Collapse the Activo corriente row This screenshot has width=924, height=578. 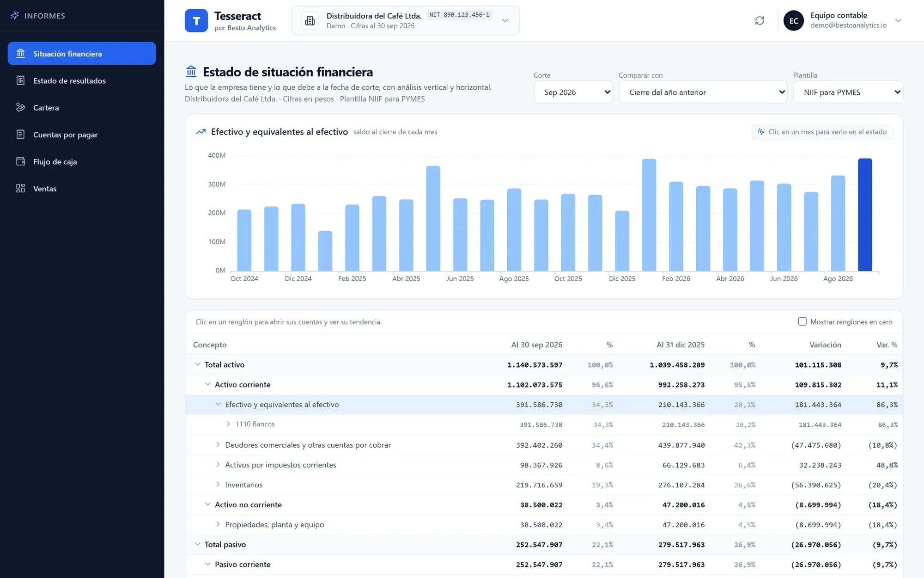(x=208, y=384)
